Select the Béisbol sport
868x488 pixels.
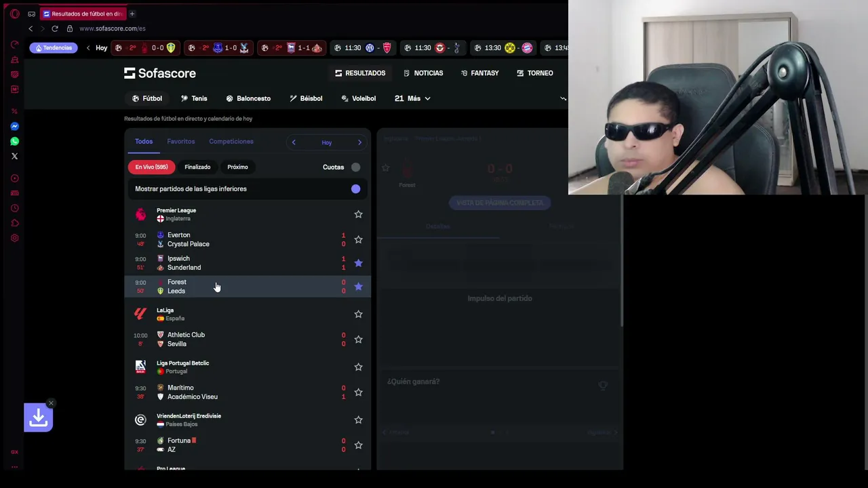coord(306,98)
